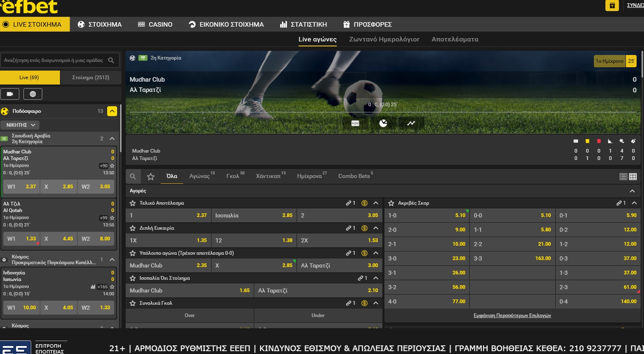Collapse the Ποδόσφαιρο sport section

click(112, 111)
